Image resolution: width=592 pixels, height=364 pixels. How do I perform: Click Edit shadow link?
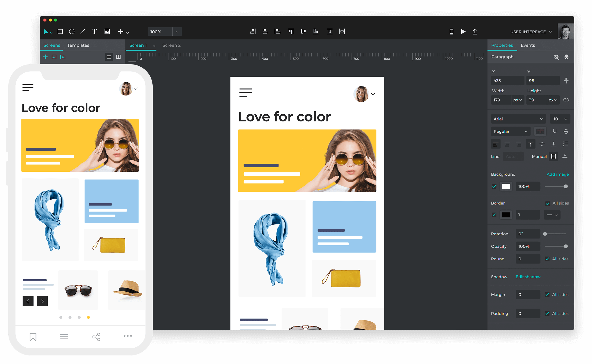coord(530,277)
